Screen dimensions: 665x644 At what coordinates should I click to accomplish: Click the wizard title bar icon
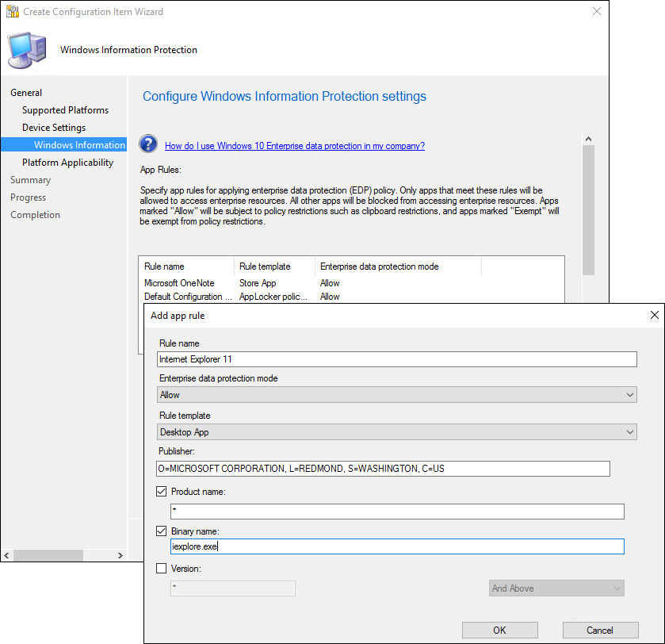pyautogui.click(x=12, y=12)
